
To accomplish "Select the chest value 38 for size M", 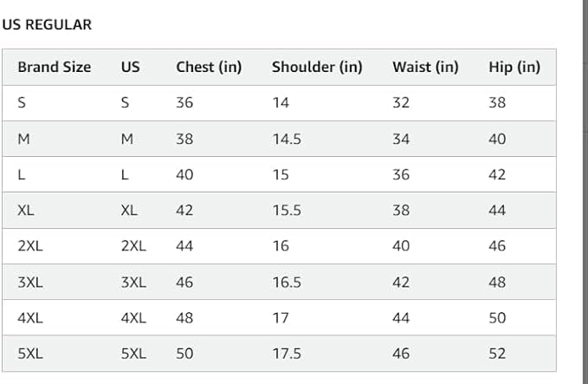I will click(x=184, y=139).
